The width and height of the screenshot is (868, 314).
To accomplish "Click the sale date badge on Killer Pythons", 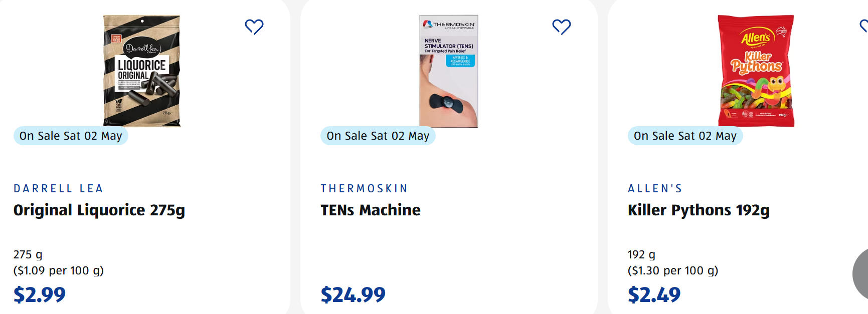I will coord(685,136).
